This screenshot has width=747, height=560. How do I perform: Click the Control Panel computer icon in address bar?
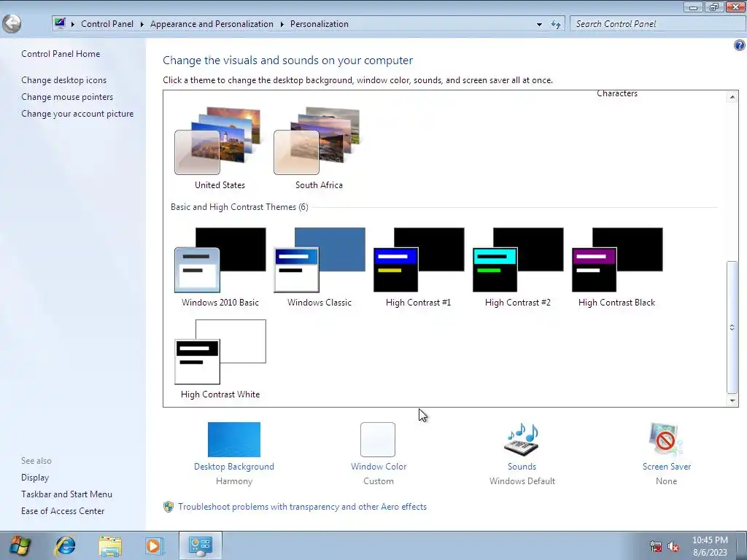(60, 23)
